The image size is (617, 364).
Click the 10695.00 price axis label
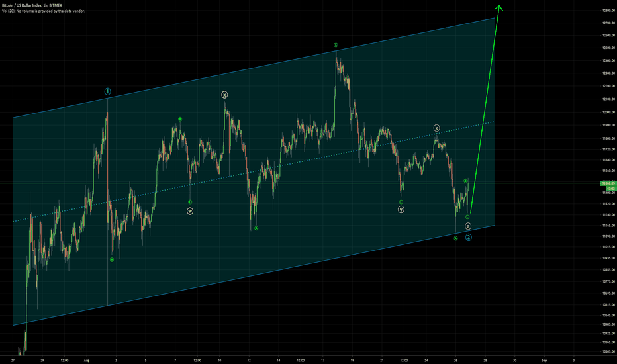tap(608, 293)
